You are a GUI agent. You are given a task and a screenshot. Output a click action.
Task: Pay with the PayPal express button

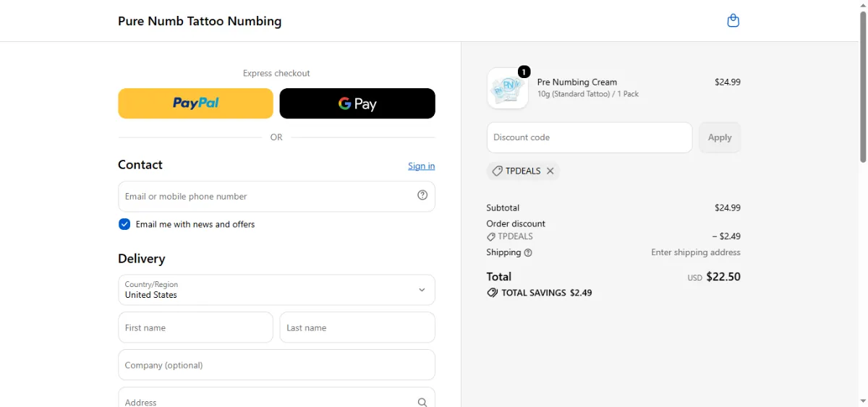coord(195,103)
